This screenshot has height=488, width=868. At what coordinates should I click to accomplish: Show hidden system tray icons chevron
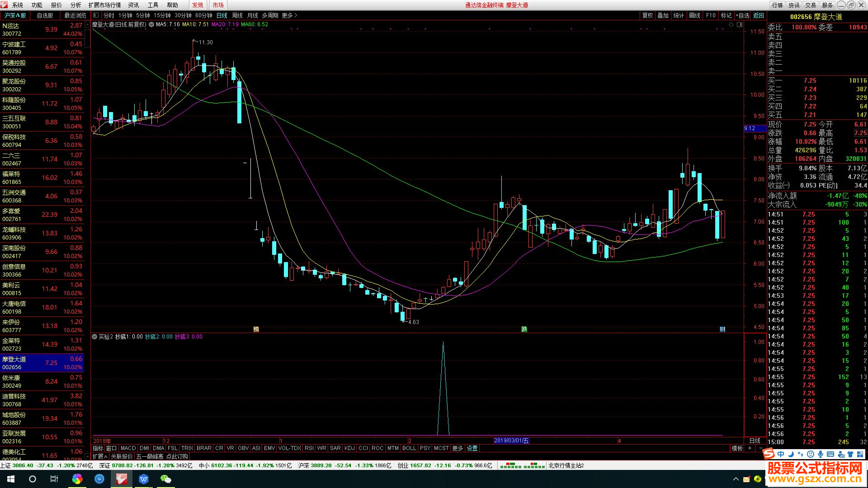click(x=736, y=479)
